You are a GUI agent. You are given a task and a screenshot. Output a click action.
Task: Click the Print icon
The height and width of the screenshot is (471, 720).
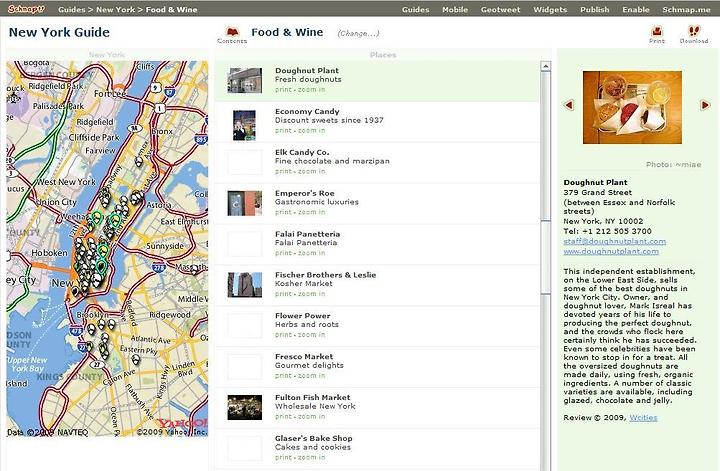click(x=657, y=31)
